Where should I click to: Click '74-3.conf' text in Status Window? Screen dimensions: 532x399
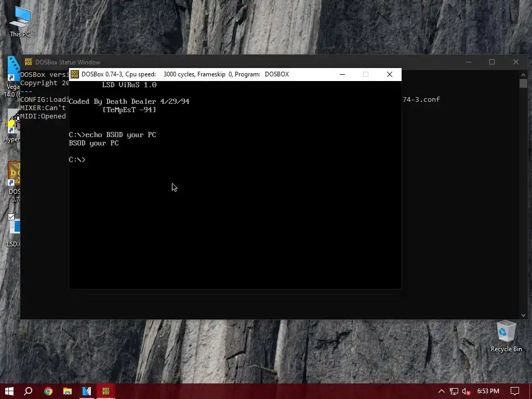pos(421,99)
